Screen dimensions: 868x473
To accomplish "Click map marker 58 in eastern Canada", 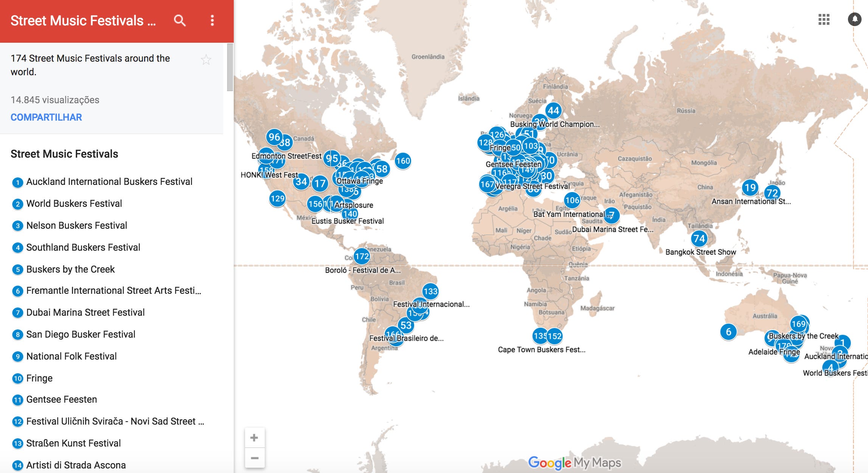I will click(x=382, y=169).
